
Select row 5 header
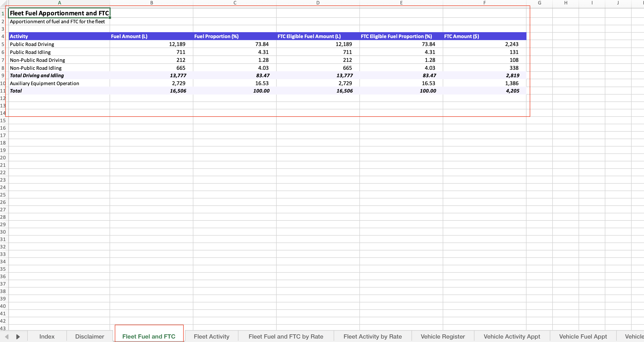click(3, 44)
